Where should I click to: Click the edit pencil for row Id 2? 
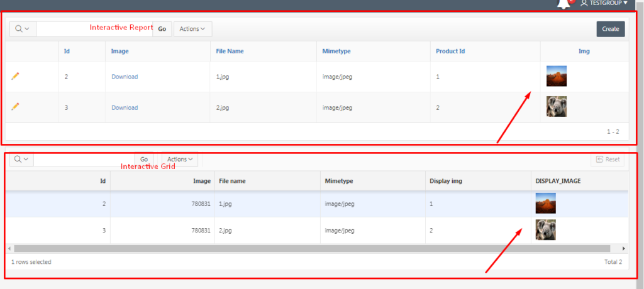coord(16,76)
